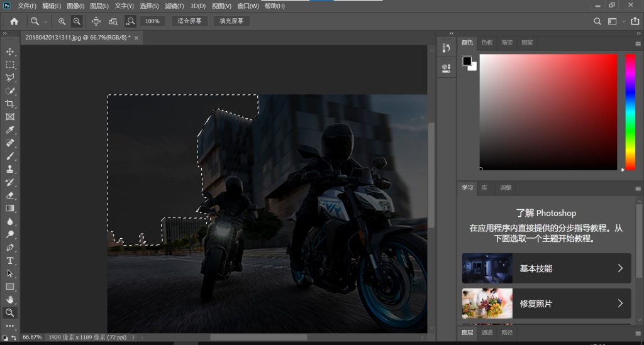Click the hue spectrum slider bar

[630, 112]
